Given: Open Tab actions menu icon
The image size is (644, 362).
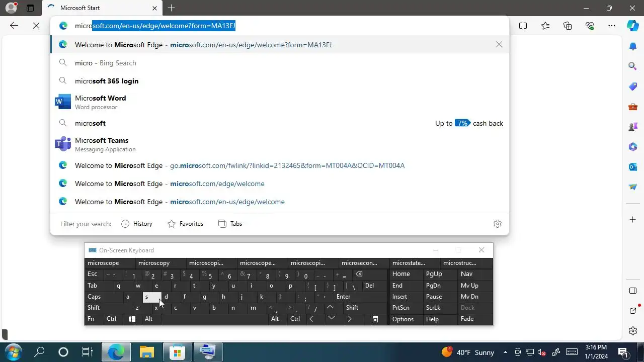Looking at the screenshot, I should pyautogui.click(x=30, y=8).
